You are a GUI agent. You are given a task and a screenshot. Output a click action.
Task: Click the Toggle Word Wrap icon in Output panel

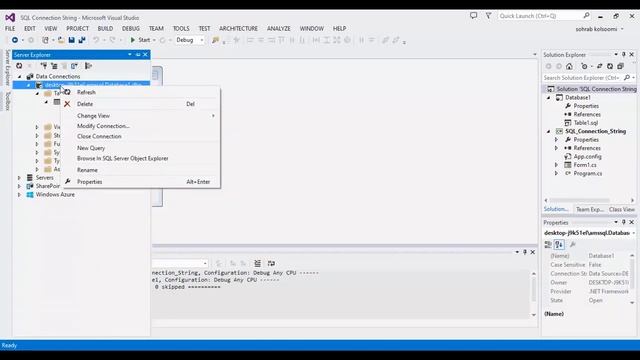pos(271,263)
